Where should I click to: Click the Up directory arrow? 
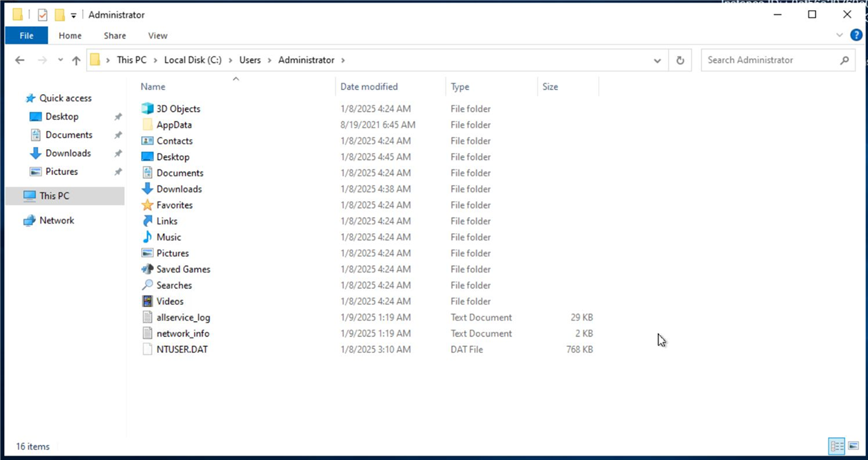click(76, 60)
